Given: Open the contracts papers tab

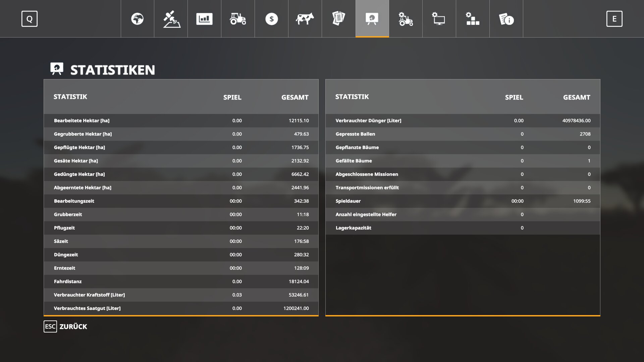Looking at the screenshot, I should point(338,19).
